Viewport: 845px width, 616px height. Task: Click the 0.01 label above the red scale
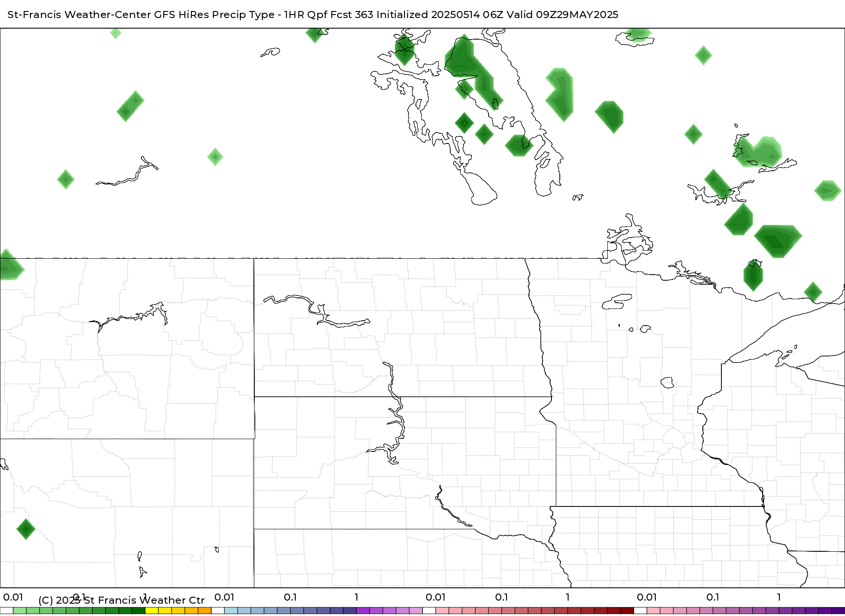436,597
